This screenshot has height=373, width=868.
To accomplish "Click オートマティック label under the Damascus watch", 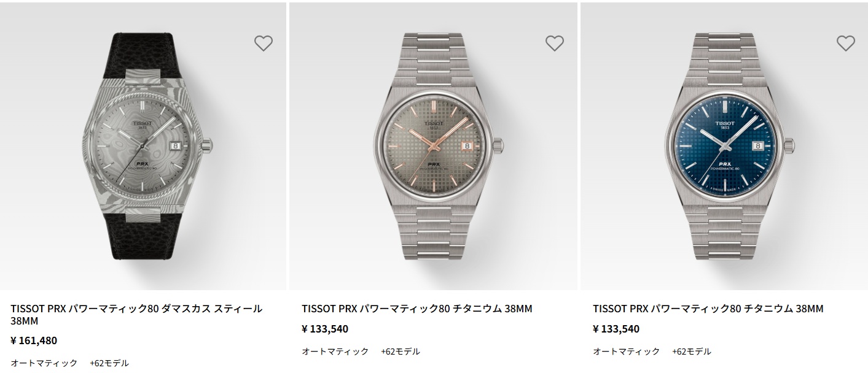I will [44, 363].
